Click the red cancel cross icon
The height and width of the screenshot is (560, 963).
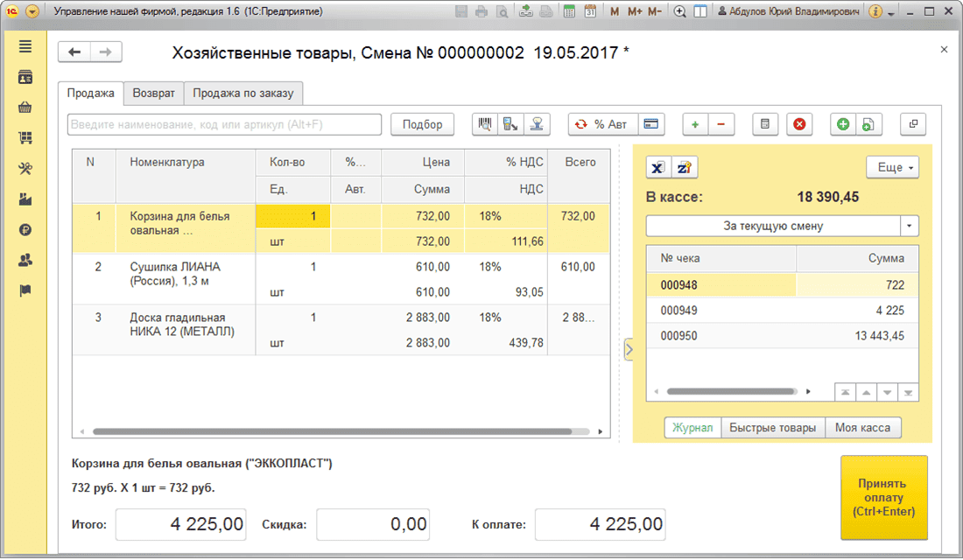(x=799, y=124)
